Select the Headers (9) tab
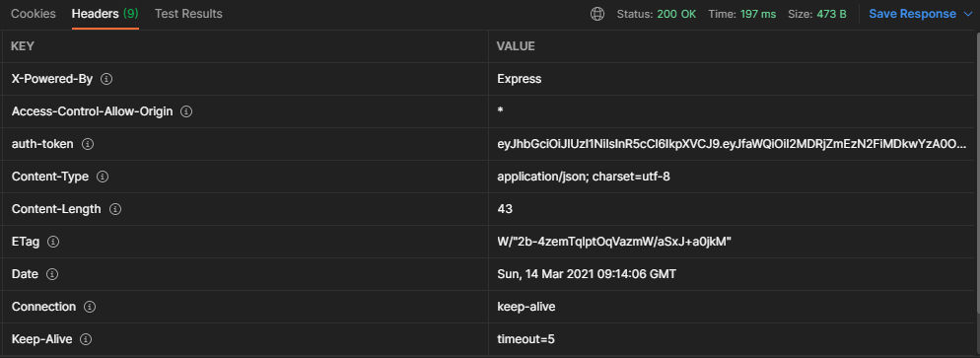This screenshot has height=358, width=980. click(x=105, y=14)
